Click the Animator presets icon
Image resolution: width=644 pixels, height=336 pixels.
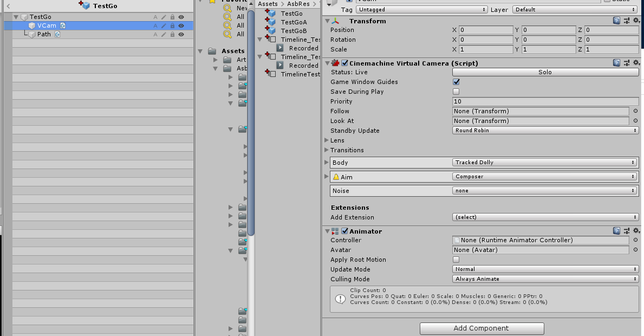pyautogui.click(x=626, y=231)
